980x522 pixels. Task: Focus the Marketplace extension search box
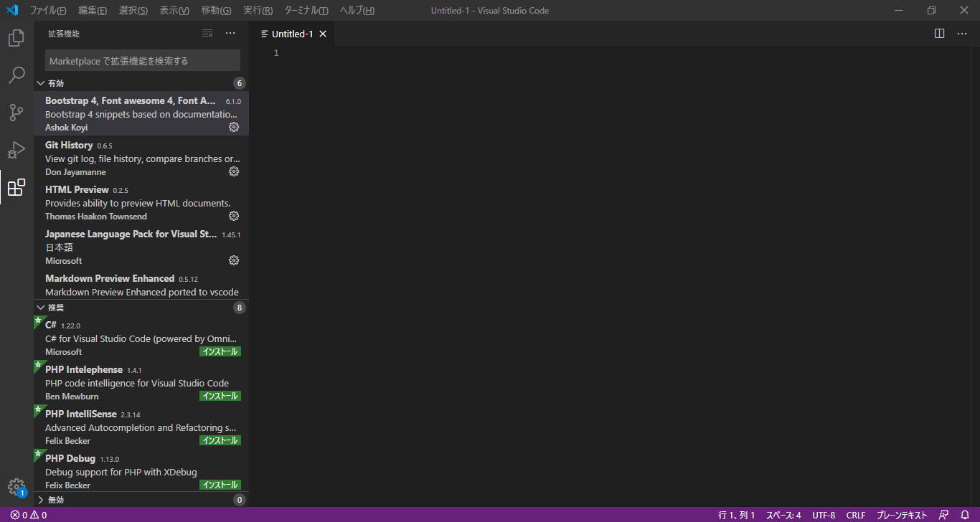point(143,60)
